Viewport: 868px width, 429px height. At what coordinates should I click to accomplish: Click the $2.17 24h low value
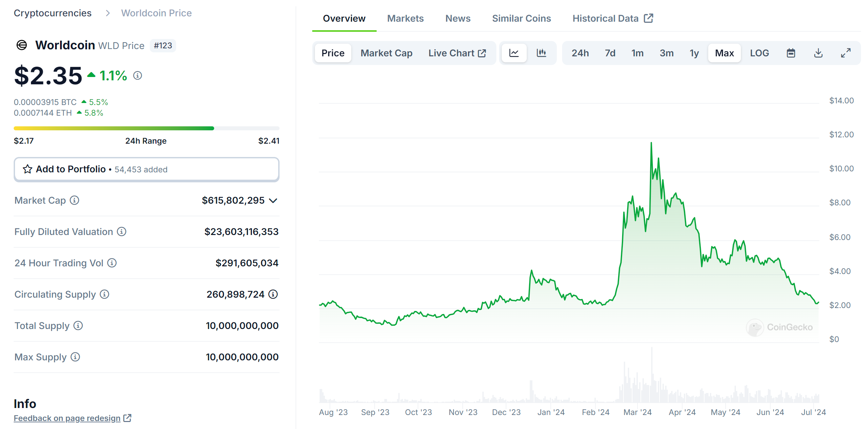(x=24, y=141)
